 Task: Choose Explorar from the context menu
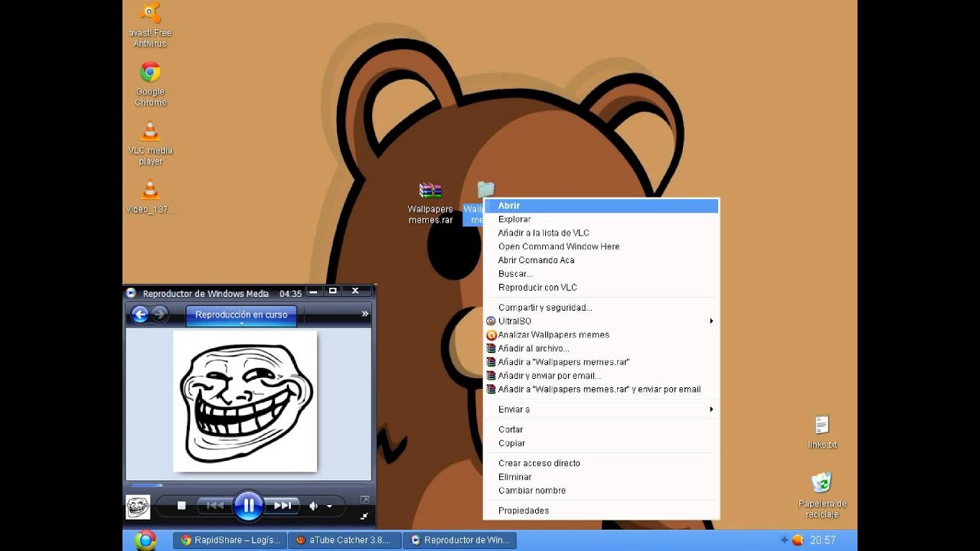point(601,220)
